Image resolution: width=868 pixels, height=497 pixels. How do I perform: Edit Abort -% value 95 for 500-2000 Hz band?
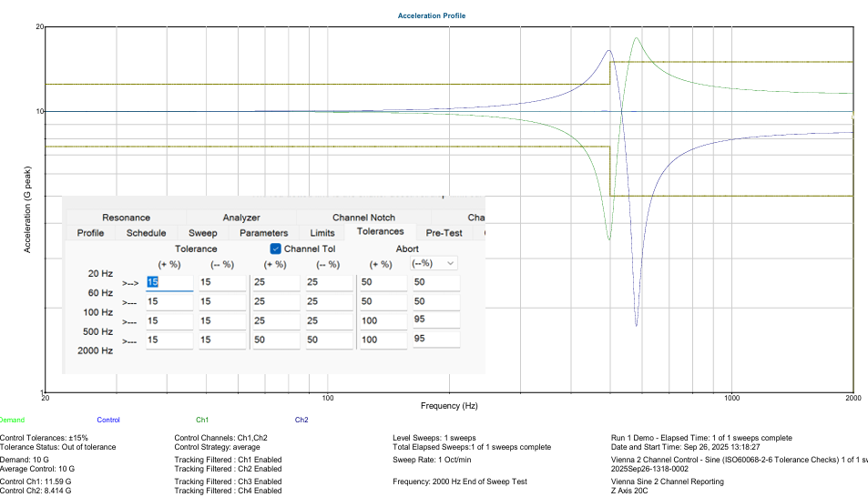tap(436, 340)
